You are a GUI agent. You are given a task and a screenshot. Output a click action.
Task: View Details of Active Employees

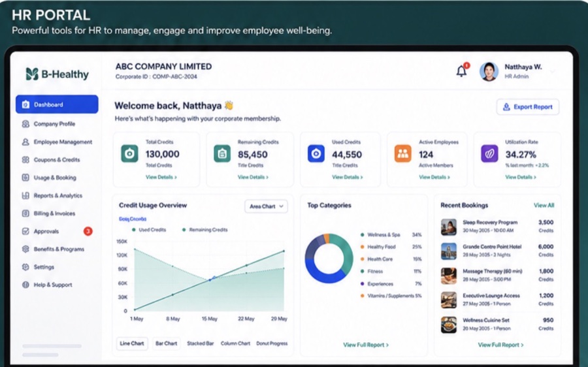click(434, 177)
